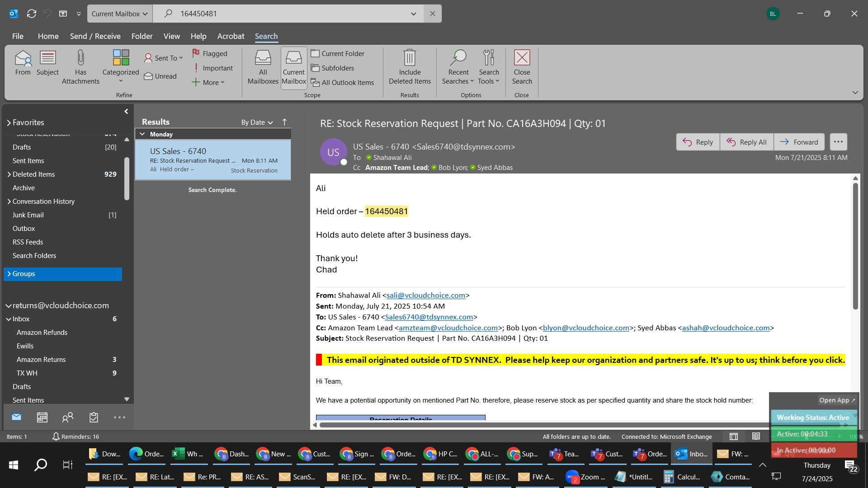This screenshot has width=868, height=488.
Task: Open the More refine options
Action: point(208,82)
